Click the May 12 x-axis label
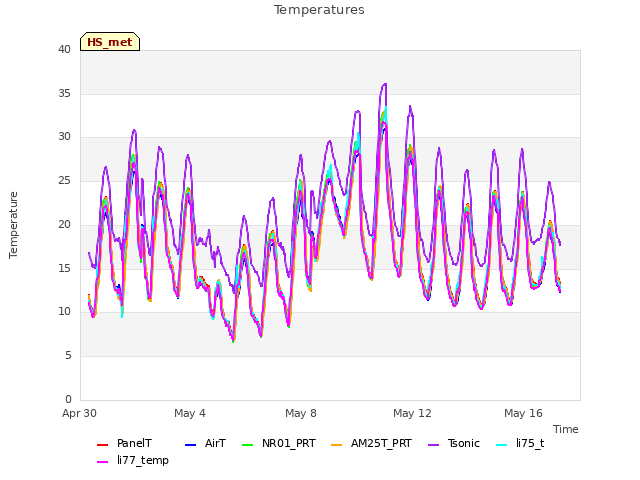Viewport: 640px width, 480px height. (x=412, y=413)
